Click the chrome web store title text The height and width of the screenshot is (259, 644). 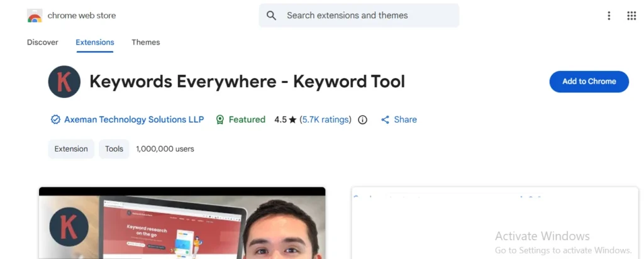point(82,16)
